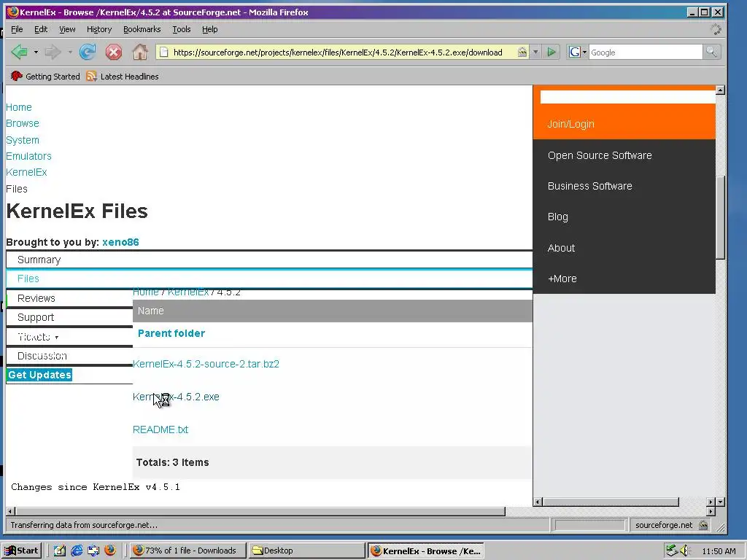
Task: Click the Latest Headlines feed icon
Action: (x=91, y=76)
